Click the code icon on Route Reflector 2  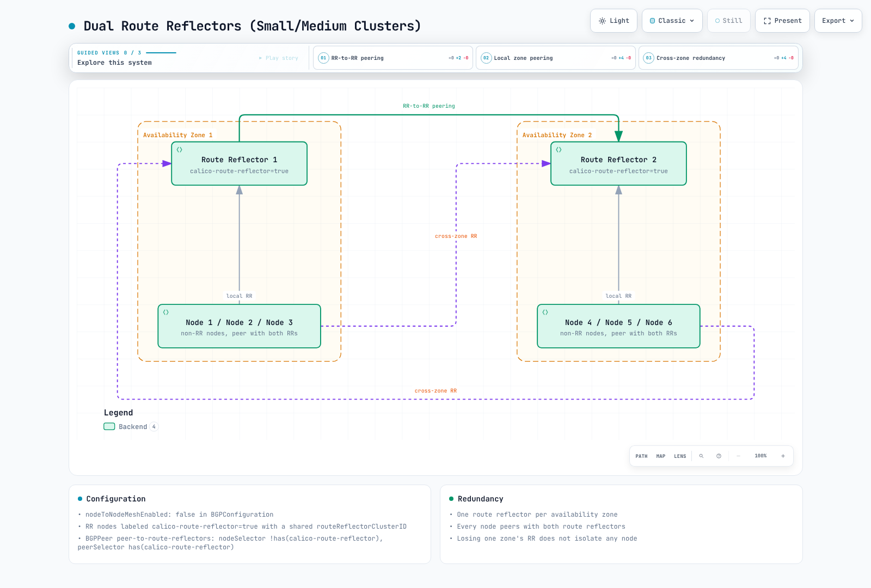click(559, 150)
